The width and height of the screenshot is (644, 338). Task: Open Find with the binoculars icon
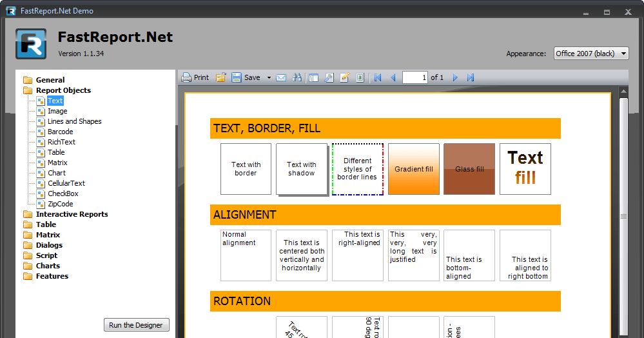point(297,77)
